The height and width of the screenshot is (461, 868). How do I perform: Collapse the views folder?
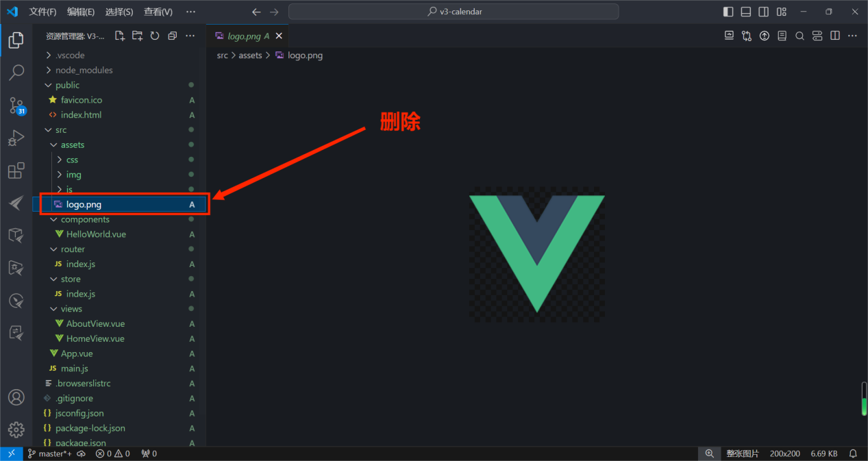pyautogui.click(x=120, y=309)
